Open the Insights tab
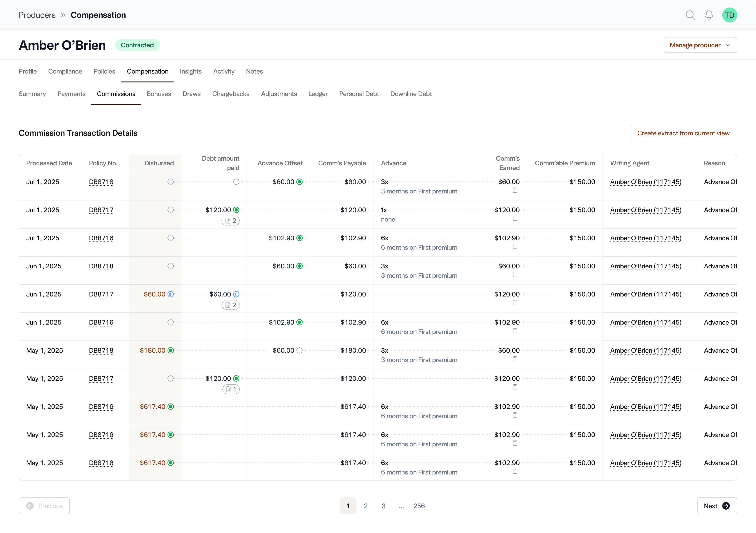 click(191, 71)
